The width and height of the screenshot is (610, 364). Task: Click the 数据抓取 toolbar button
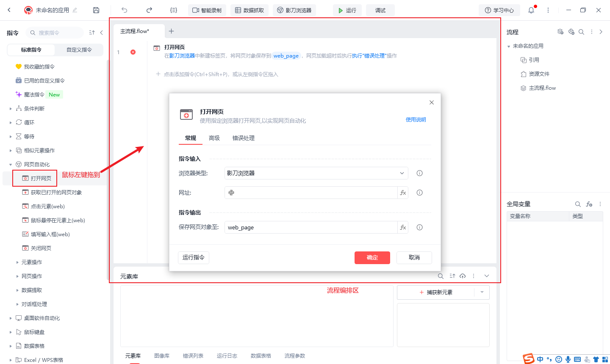tap(250, 10)
